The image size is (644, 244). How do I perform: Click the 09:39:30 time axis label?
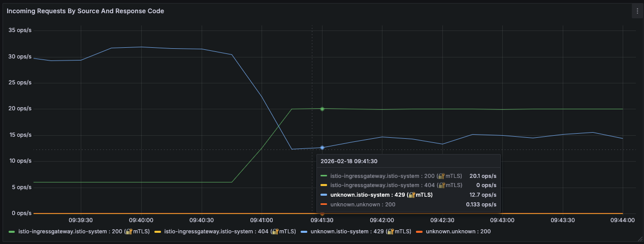click(x=81, y=221)
